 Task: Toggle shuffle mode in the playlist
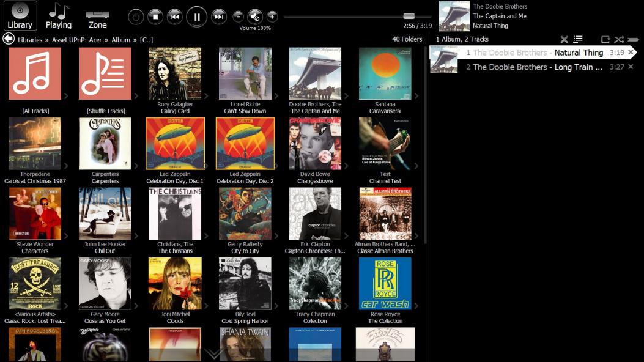click(619, 39)
